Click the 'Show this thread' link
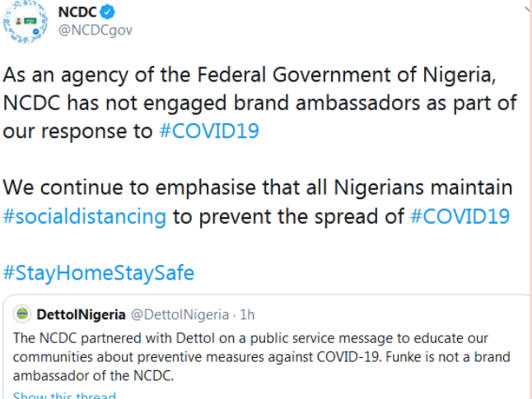Image resolution: width=532 pixels, height=399 pixels. tap(64, 395)
